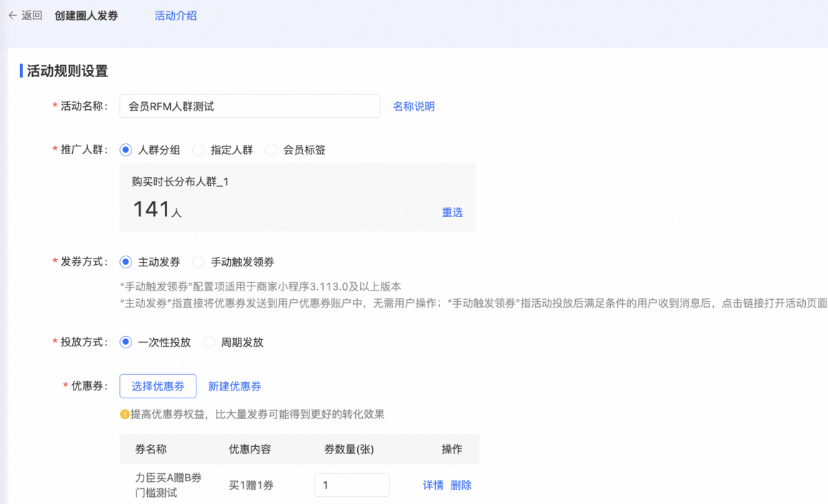Open 详情 for 力臣买A赠B券
This screenshot has width=828, height=504.
coord(433,485)
